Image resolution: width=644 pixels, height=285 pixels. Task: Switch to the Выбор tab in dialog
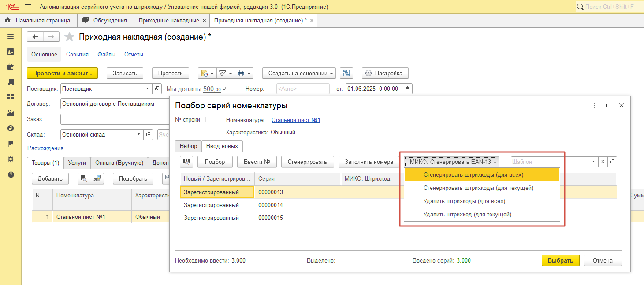point(189,146)
